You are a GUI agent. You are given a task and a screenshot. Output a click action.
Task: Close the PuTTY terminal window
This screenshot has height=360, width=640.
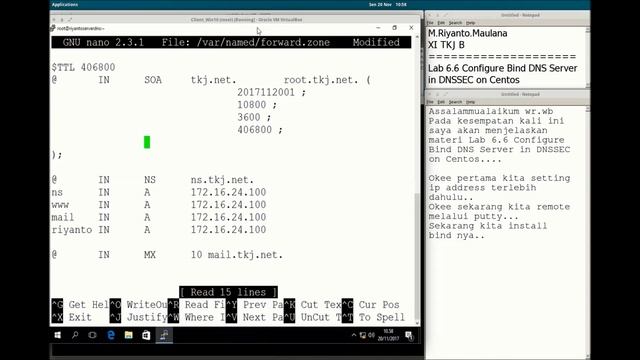[411, 28]
